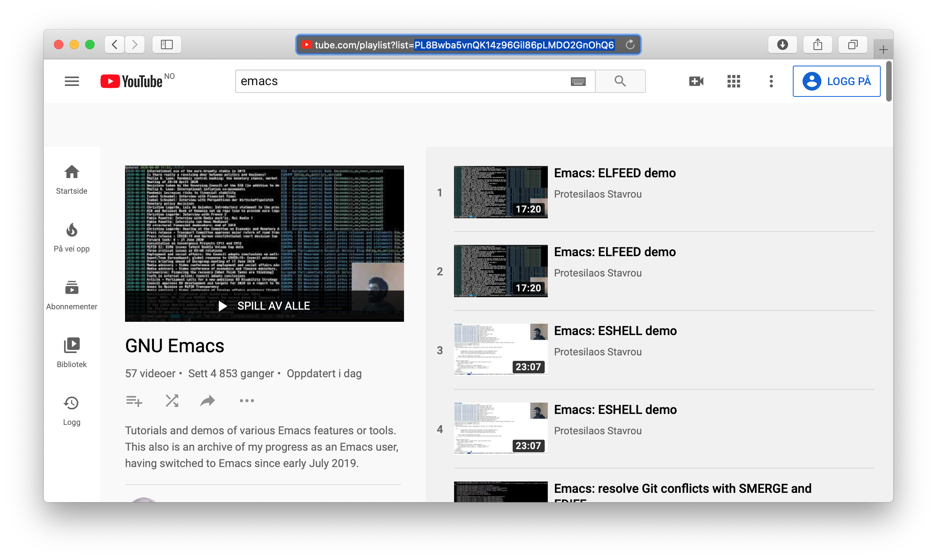Visit Protesilaos Stavrou channel under video 3
This screenshot has width=937, height=560.
pos(598,352)
